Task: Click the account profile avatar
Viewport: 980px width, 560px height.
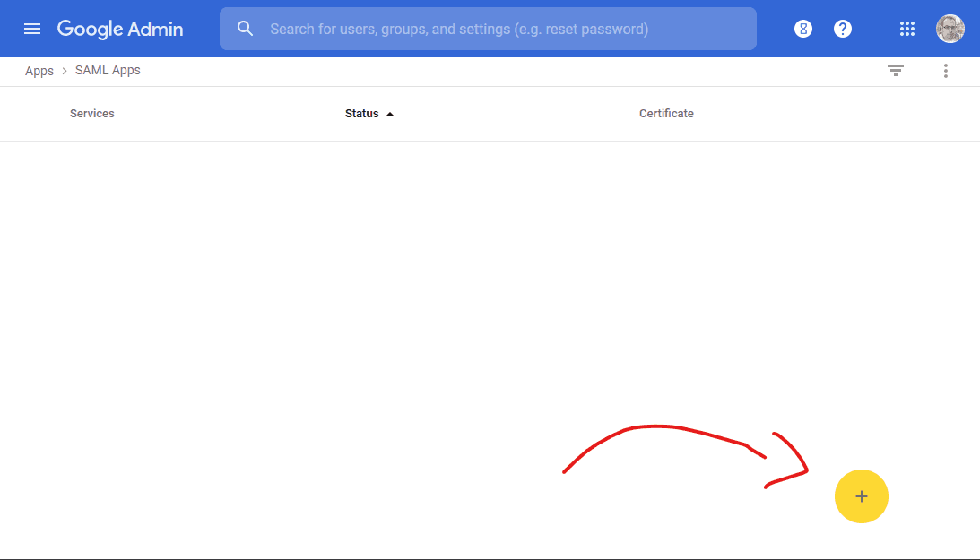Action: click(x=950, y=29)
